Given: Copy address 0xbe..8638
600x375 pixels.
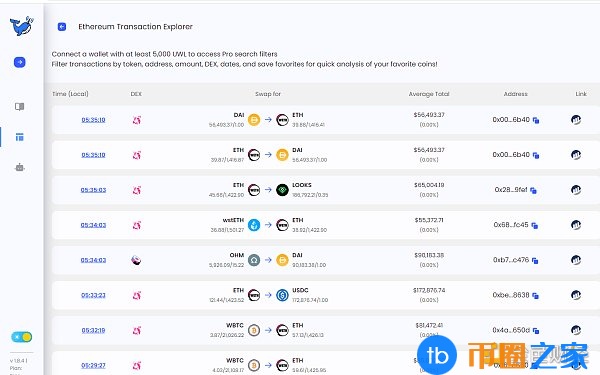Looking at the screenshot, I should [x=535, y=296].
